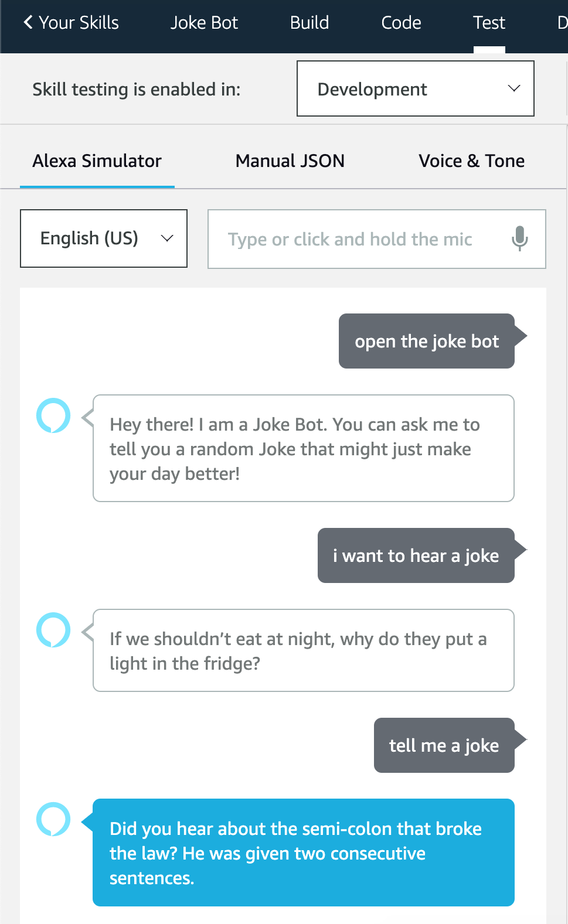Select Test in the top navigation bar
Screen dimensions: 568x924
coord(488,22)
